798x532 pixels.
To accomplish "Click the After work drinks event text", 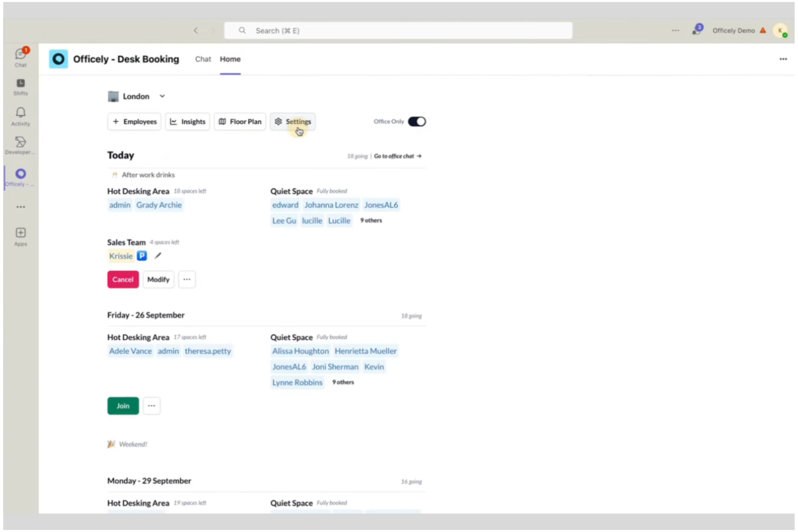I will (148, 175).
